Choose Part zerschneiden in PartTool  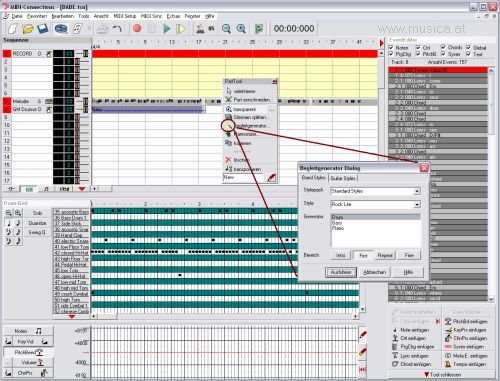tap(249, 100)
